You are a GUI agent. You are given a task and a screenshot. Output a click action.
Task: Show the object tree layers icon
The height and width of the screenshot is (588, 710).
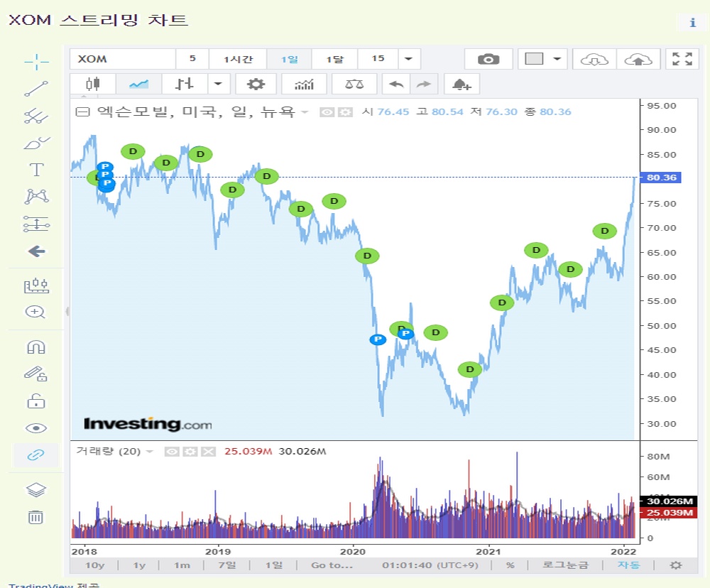[x=36, y=490]
